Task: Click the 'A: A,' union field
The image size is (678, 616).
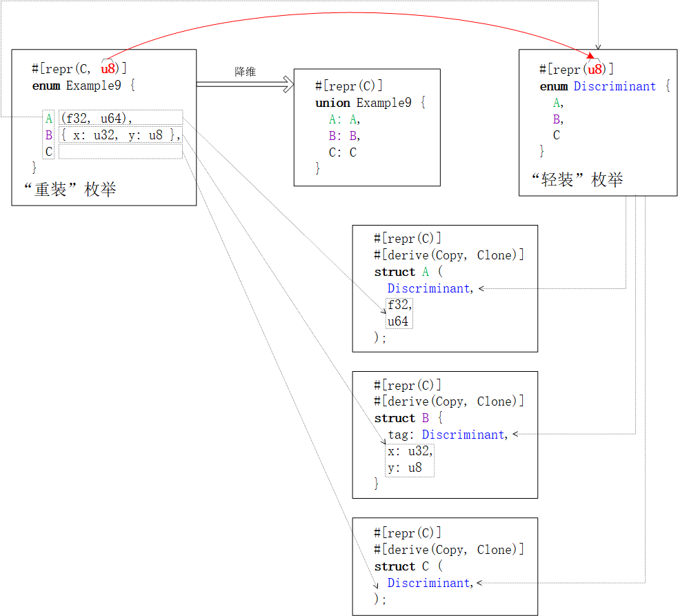Action: coord(344,119)
